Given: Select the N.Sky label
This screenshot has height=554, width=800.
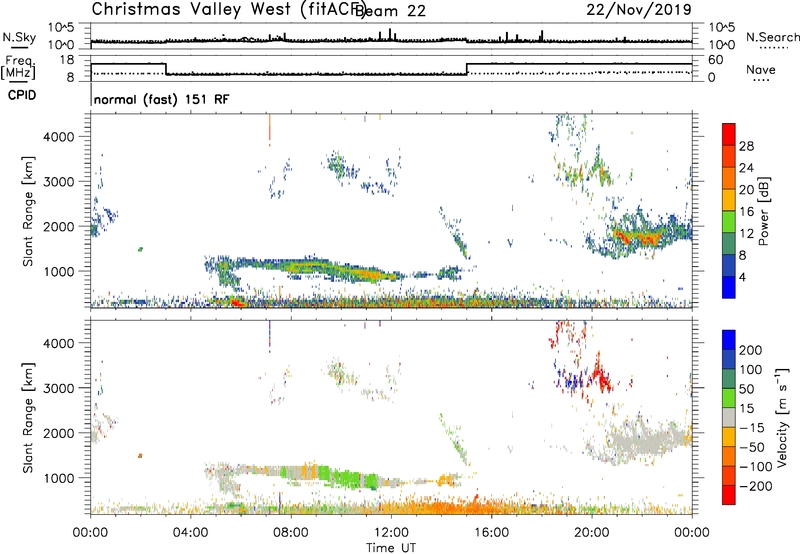Looking at the screenshot, I should click(x=19, y=37).
